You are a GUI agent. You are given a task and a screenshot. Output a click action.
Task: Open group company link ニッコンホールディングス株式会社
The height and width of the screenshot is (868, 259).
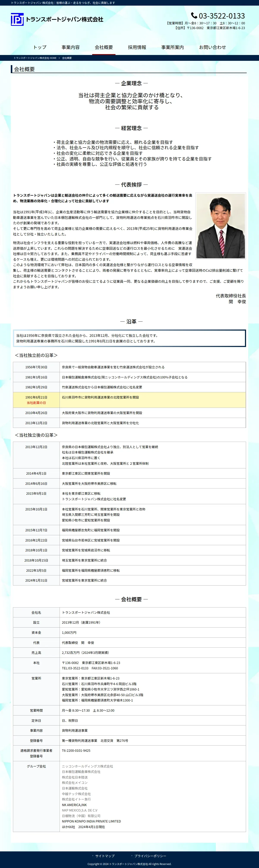pos(87,766)
